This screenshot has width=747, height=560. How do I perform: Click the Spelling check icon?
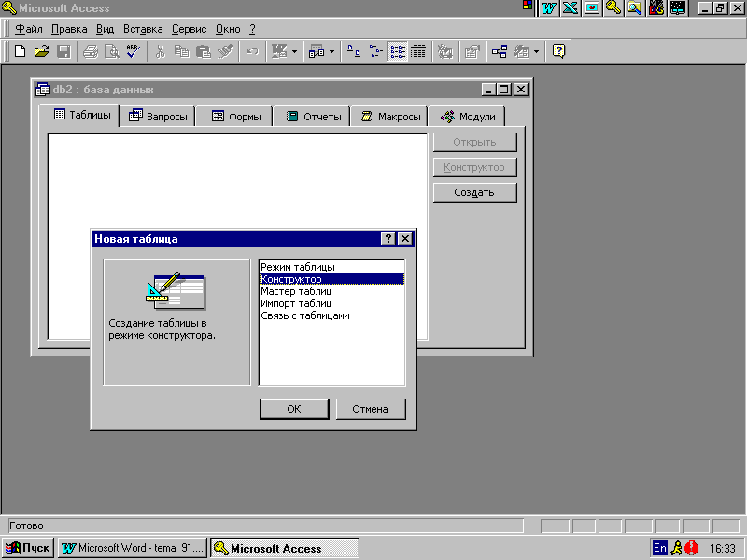click(134, 51)
